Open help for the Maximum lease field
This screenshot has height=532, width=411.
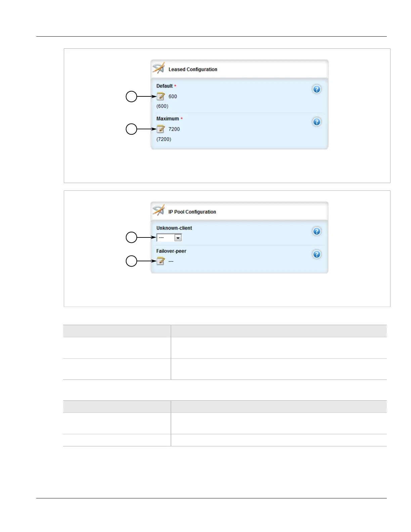(317, 122)
